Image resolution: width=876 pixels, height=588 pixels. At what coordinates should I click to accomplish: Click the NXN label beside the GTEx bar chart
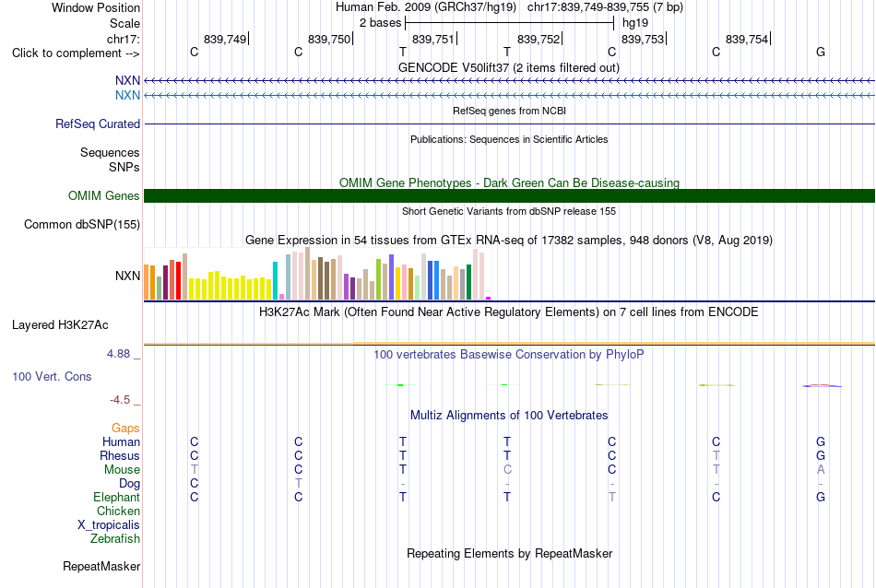127,276
